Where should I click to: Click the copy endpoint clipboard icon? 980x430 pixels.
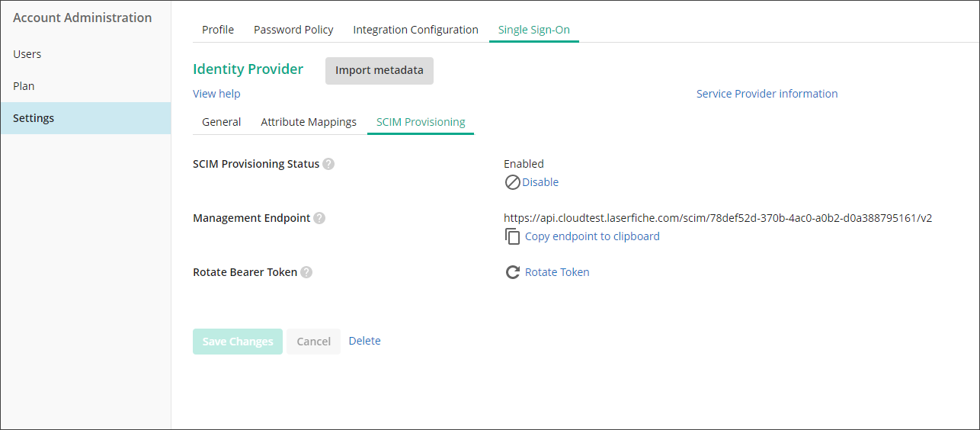(x=513, y=236)
